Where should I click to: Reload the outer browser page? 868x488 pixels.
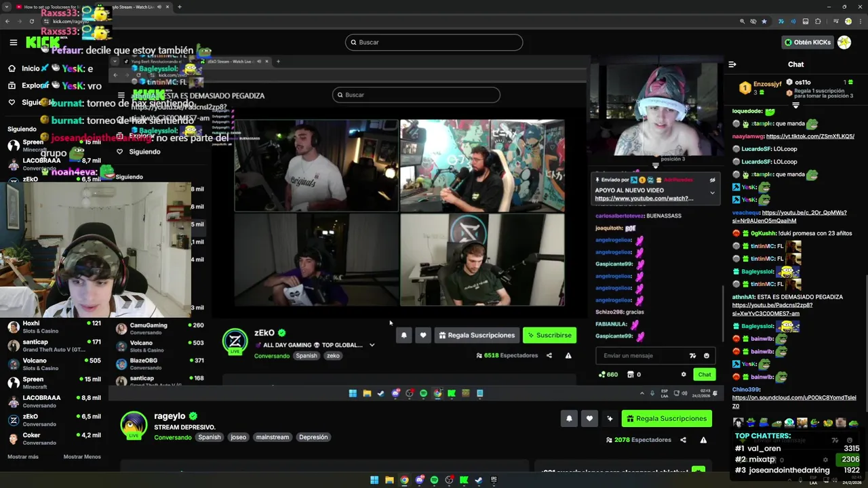click(32, 21)
